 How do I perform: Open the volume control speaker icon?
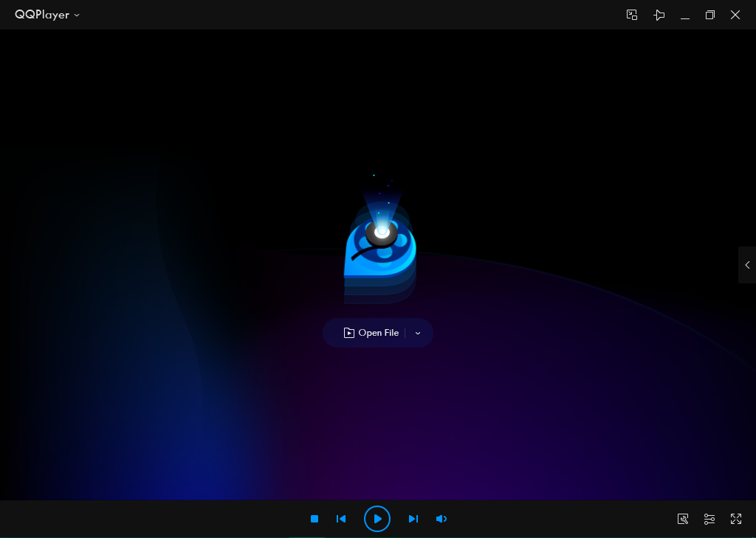pos(441,519)
